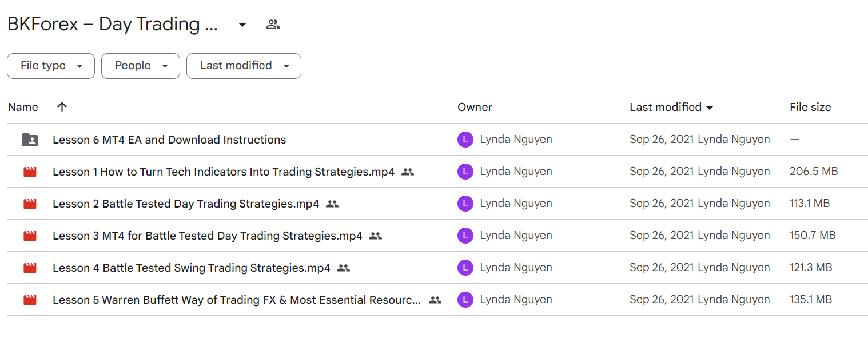Open Lesson 3 MT4 for Battle Tested file

[208, 236]
